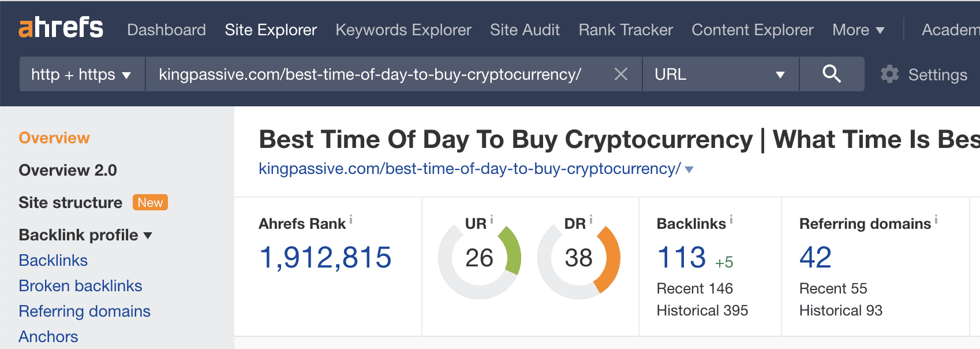
Task: Open Broken backlinks report
Action: [80, 286]
